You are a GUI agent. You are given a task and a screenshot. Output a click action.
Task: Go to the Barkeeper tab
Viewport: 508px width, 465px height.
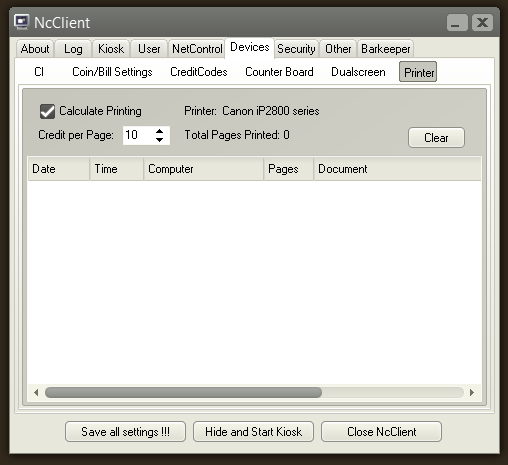386,49
